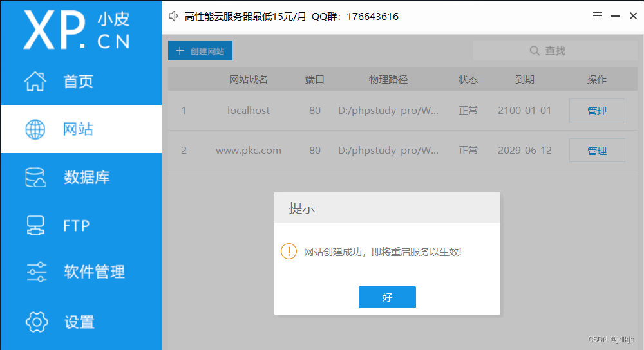Click the 提示 dialog title
Screen dimensions: 644x350
click(x=302, y=208)
